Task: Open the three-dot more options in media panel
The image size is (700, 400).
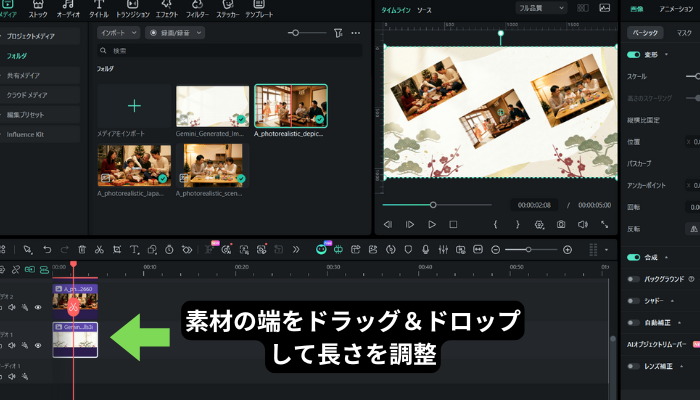Action: pyautogui.click(x=355, y=33)
